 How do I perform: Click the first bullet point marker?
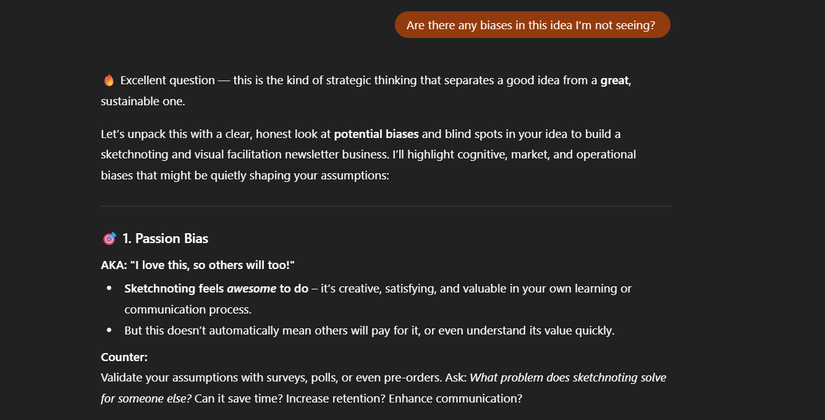pos(109,288)
